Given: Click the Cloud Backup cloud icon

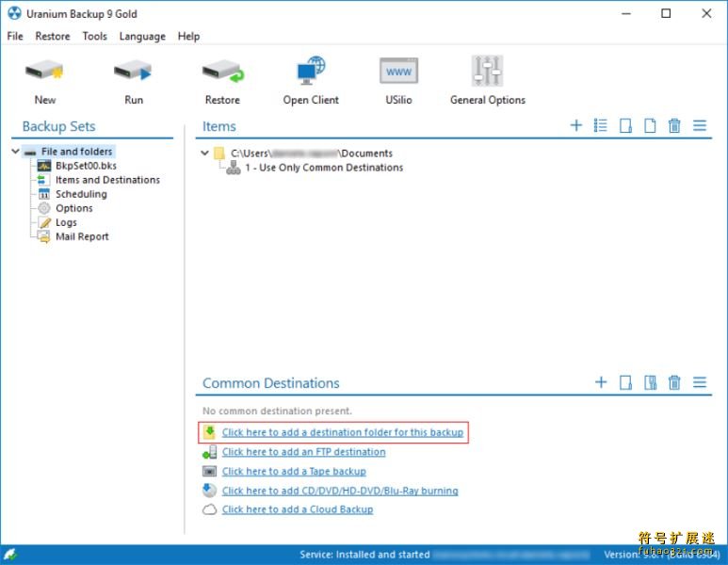Looking at the screenshot, I should coord(209,509).
